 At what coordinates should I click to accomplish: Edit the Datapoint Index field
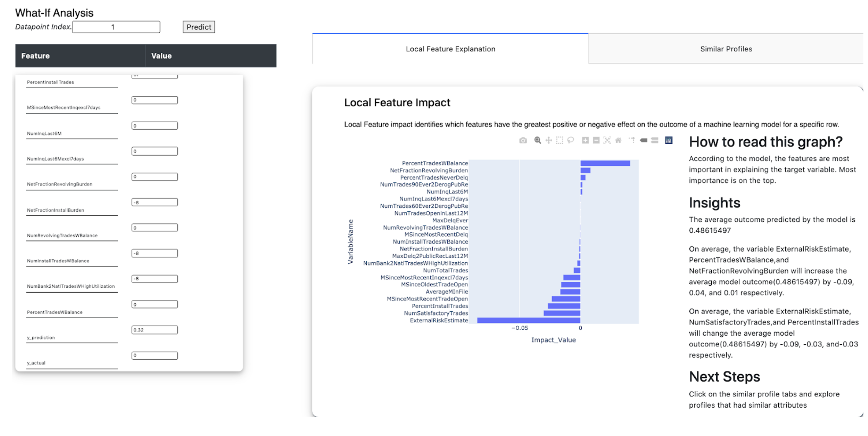pyautogui.click(x=116, y=27)
